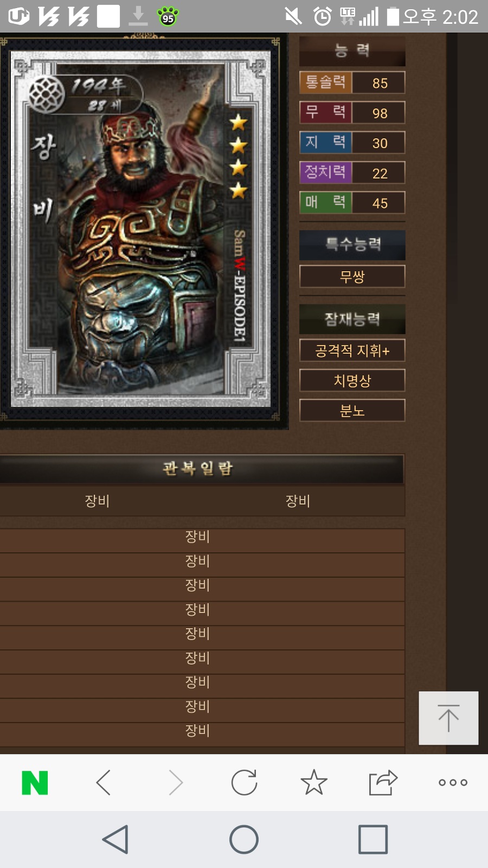Select the 치명상 potential ability

(352, 380)
